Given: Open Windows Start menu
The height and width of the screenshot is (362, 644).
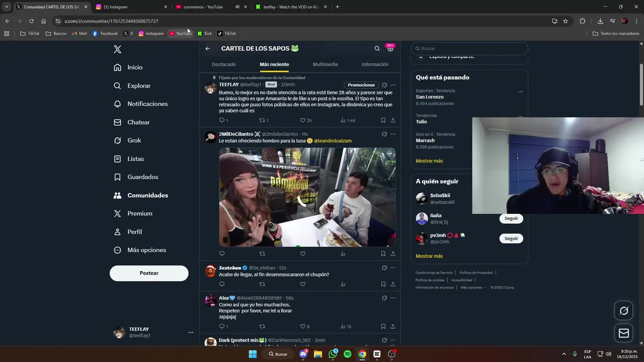Looking at the screenshot, I should tap(253, 354).
